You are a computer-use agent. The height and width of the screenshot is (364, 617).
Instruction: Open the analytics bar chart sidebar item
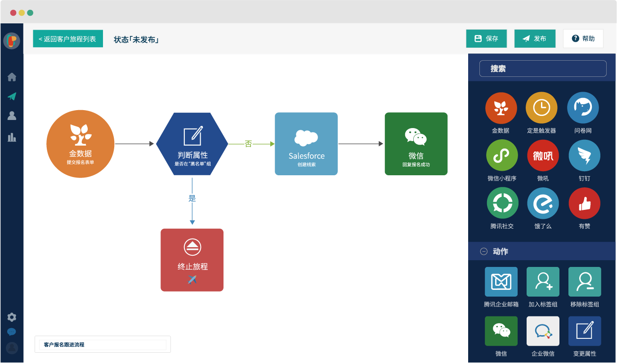tap(12, 137)
